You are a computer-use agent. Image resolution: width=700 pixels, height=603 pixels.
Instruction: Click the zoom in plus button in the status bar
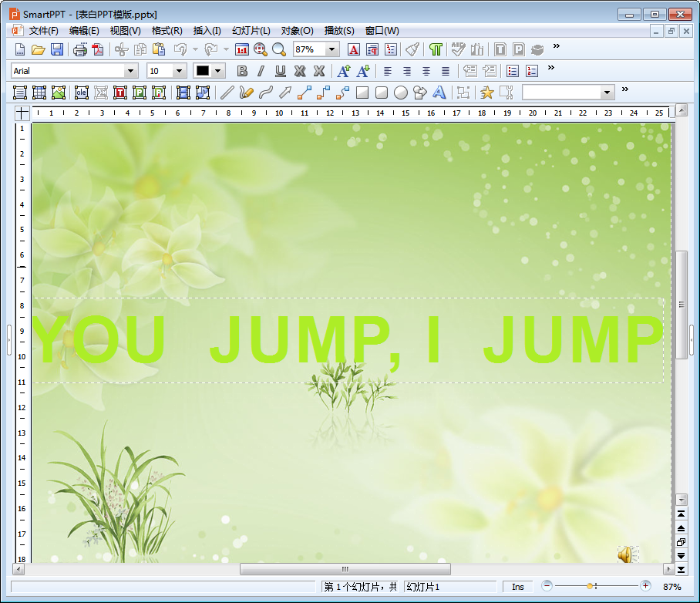[x=645, y=585]
